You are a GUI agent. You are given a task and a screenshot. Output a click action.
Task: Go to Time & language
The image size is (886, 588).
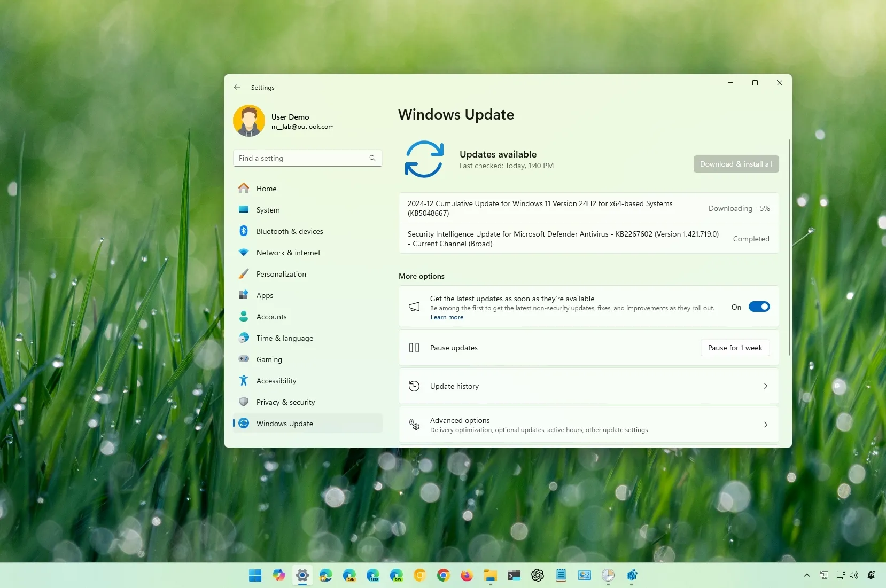[x=308, y=338]
